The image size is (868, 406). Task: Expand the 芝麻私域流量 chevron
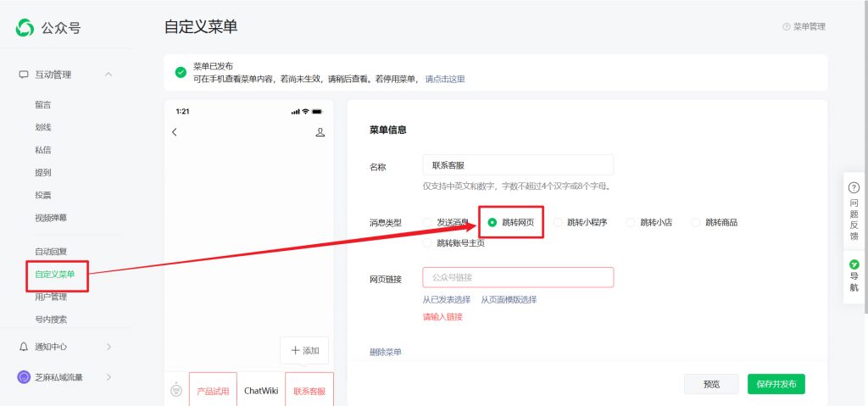[108, 377]
